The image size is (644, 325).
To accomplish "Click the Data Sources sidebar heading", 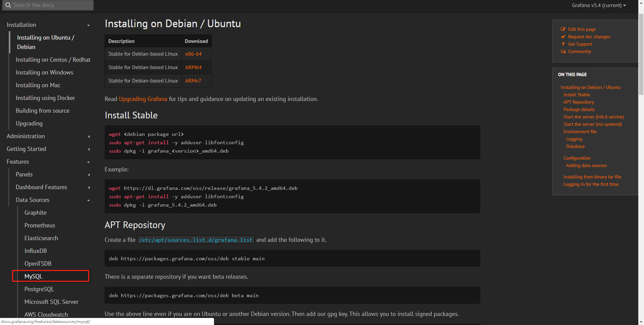I will pyautogui.click(x=33, y=200).
